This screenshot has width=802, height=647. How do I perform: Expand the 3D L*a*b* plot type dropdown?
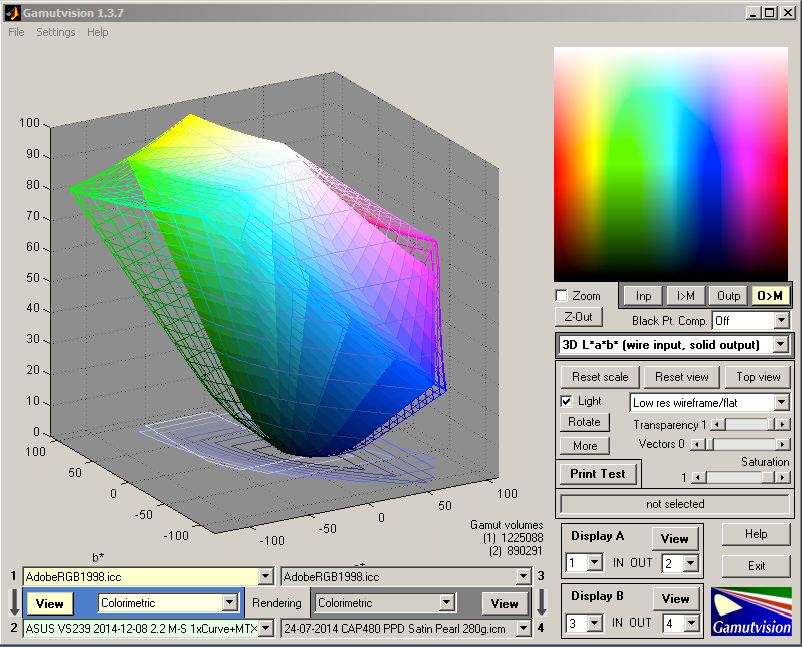[780, 345]
